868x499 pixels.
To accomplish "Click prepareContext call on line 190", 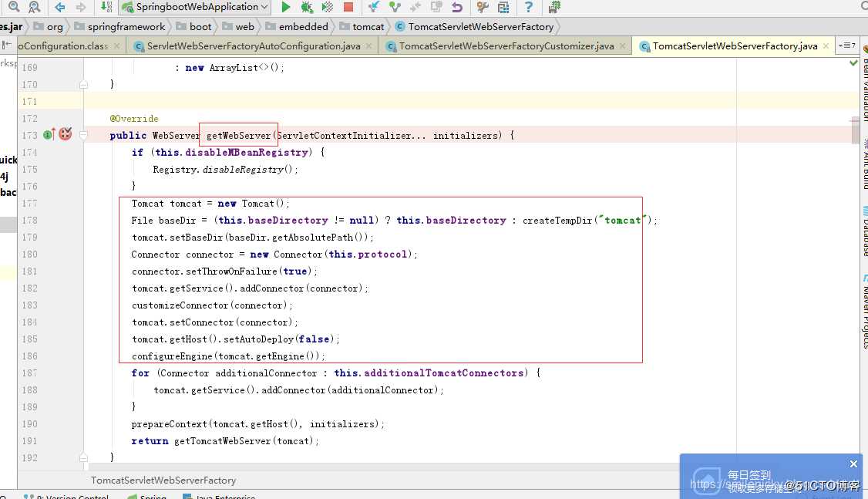I will [x=170, y=423].
